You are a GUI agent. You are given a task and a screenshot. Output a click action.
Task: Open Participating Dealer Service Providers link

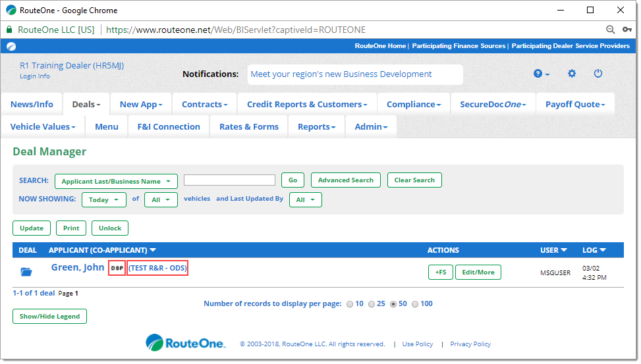pos(571,46)
